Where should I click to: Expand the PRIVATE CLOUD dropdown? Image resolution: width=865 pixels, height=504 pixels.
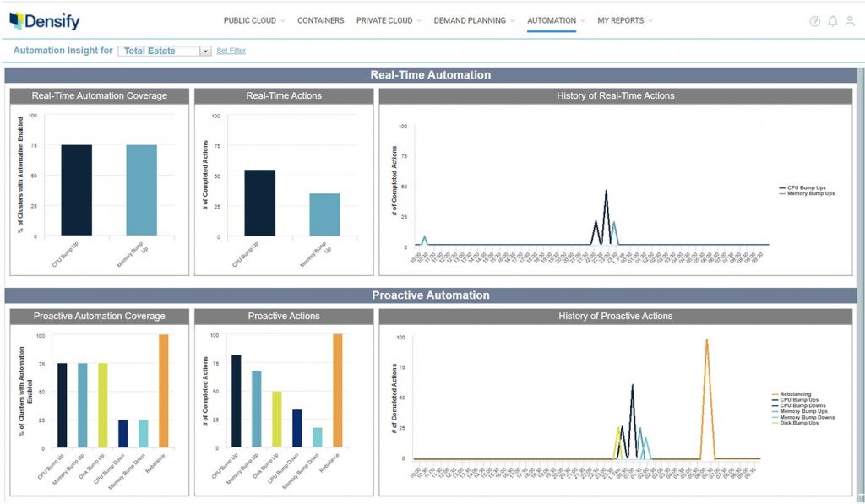pyautogui.click(x=419, y=20)
